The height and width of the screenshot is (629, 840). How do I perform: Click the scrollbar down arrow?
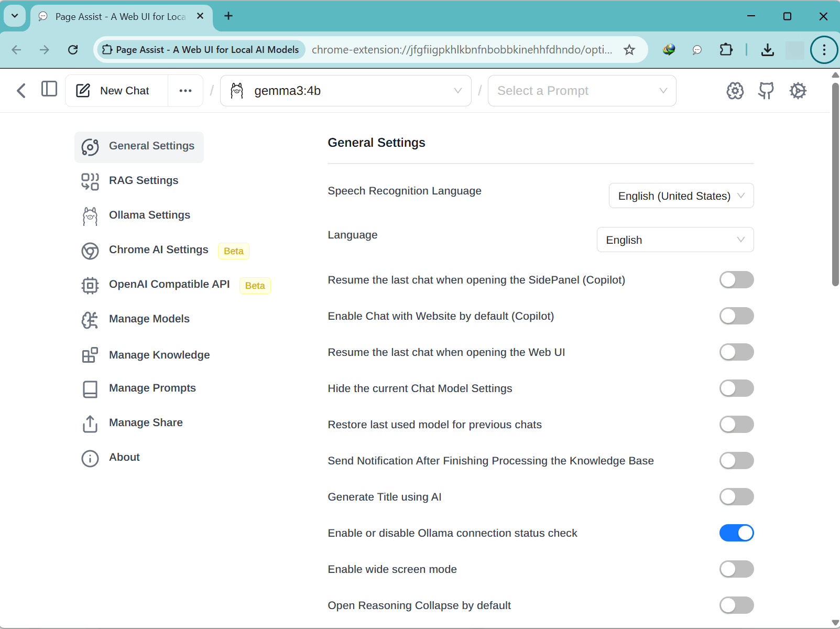[x=835, y=623]
